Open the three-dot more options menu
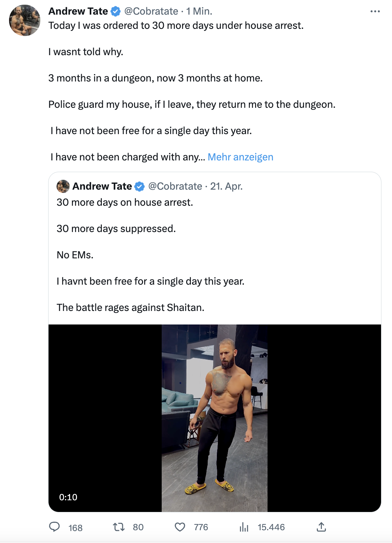Image resolution: width=392 pixels, height=543 pixels. pyautogui.click(x=375, y=11)
